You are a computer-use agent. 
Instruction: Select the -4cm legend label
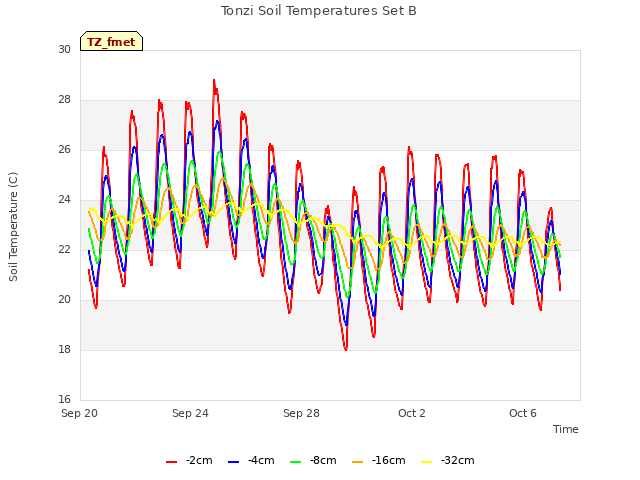(x=261, y=460)
